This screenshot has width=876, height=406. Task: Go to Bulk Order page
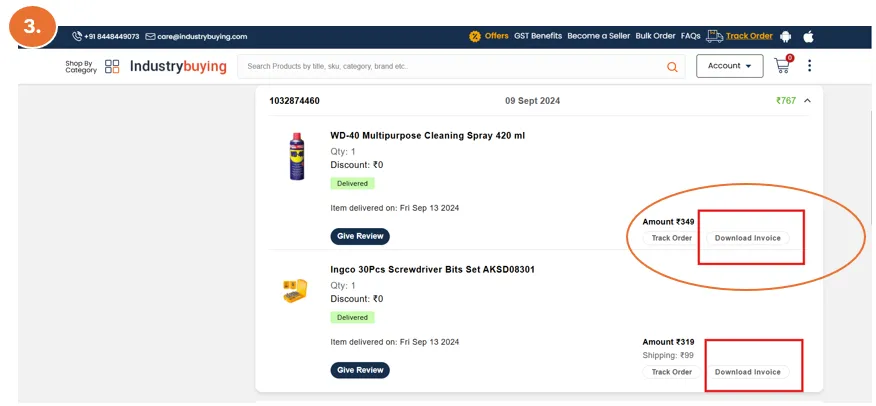click(656, 36)
